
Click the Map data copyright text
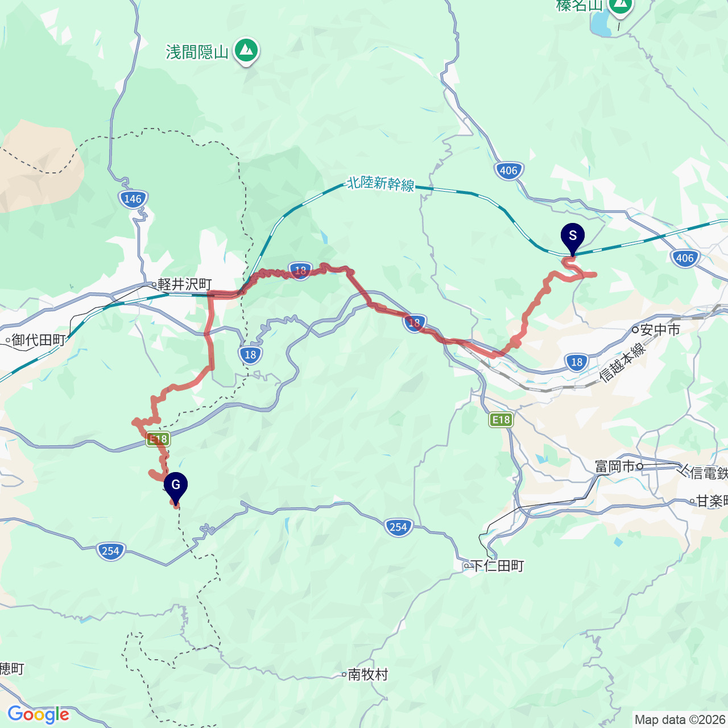[681, 720]
